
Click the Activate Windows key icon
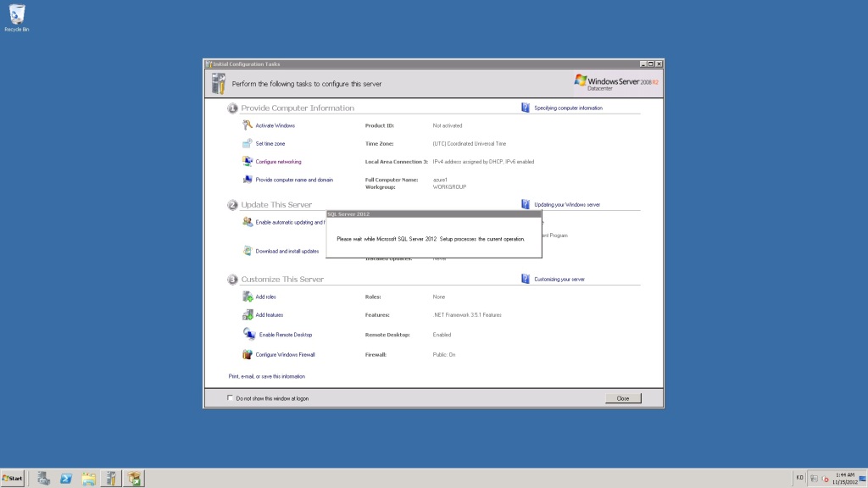point(247,125)
